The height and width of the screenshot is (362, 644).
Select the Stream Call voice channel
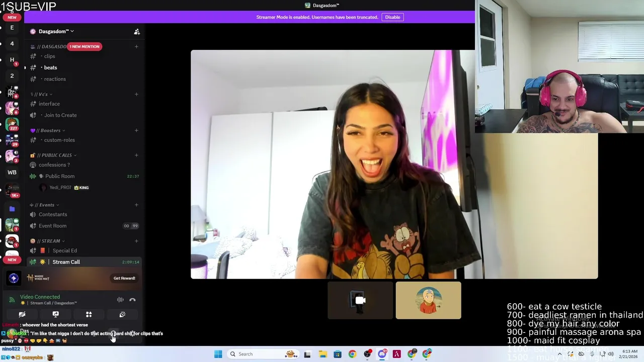[85, 262]
